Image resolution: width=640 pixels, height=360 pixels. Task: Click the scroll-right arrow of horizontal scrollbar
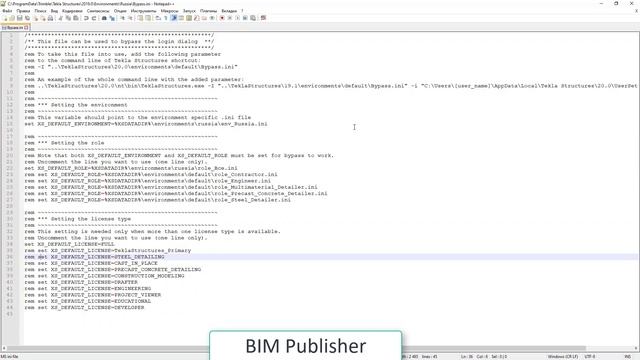tap(636, 349)
